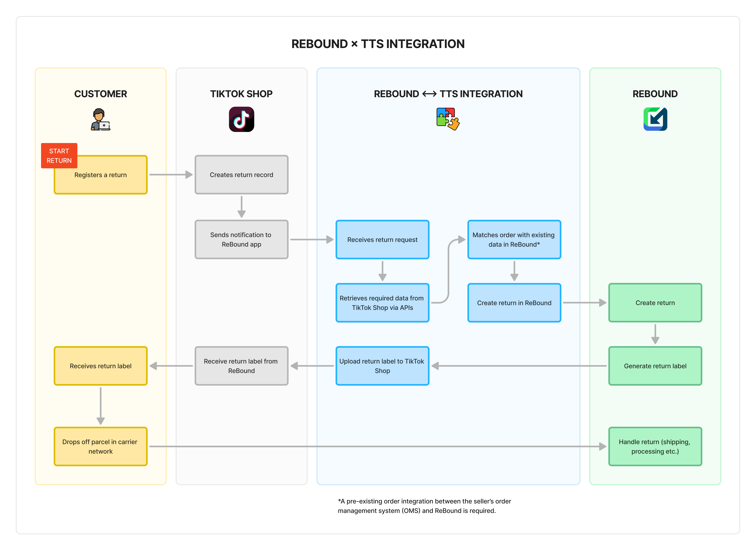Click the Handle return shipping processing box

pyautogui.click(x=655, y=446)
